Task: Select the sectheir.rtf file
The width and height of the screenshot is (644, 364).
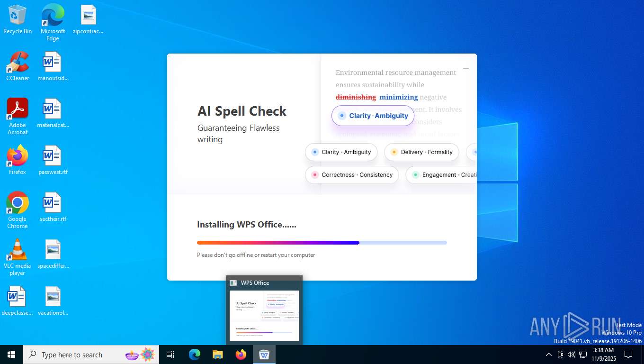Action: coord(53,207)
